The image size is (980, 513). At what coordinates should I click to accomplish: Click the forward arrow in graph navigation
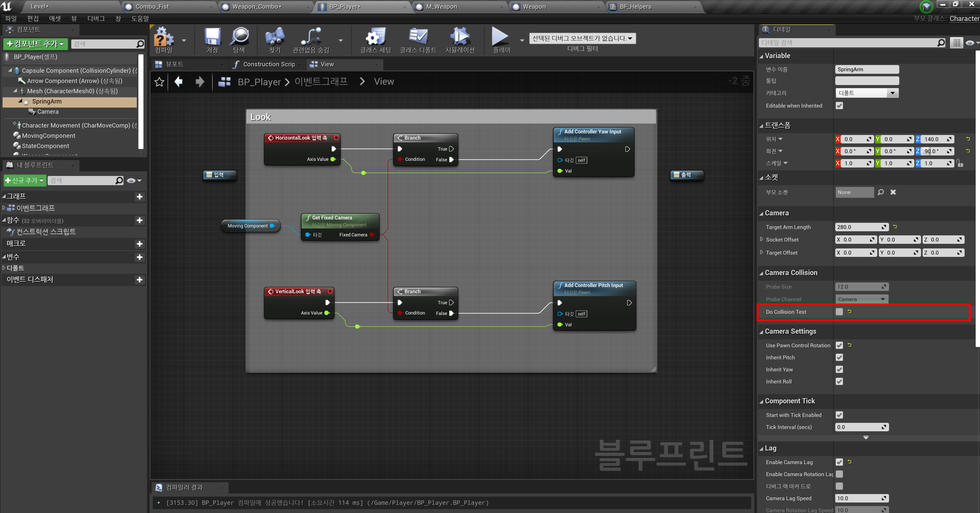[x=200, y=81]
